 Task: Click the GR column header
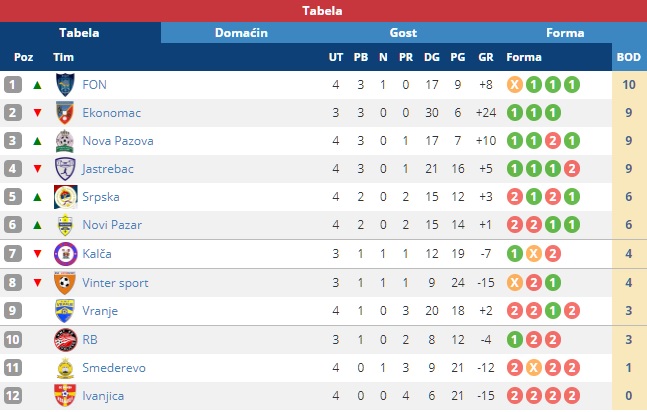tap(486, 57)
